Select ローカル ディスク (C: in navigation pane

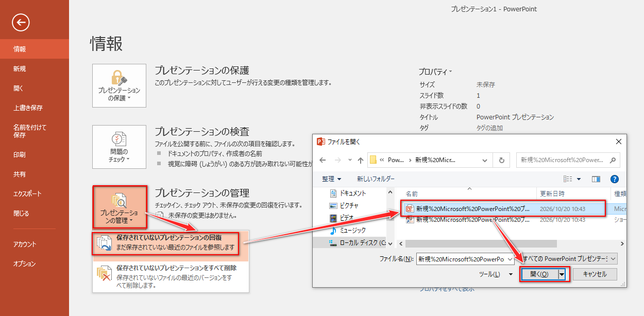point(358,242)
